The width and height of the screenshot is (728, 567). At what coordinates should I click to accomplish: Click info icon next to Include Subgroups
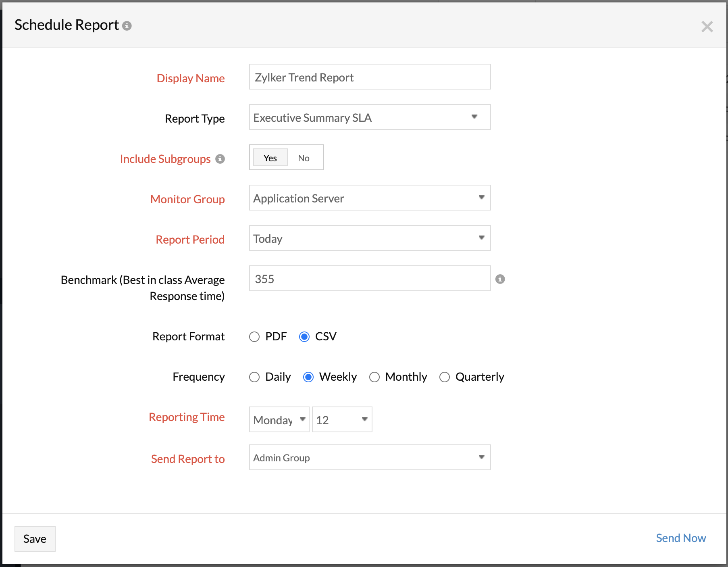(220, 159)
